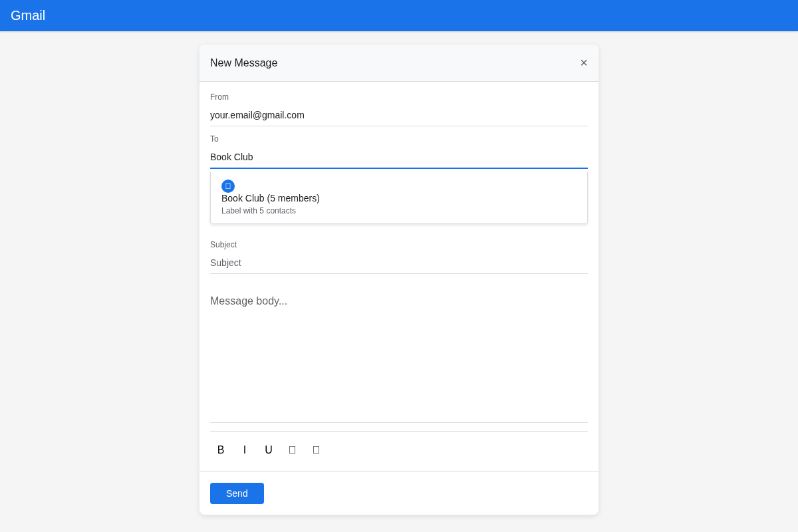Click the first square icon after Underline
798x532 pixels.
point(292,450)
